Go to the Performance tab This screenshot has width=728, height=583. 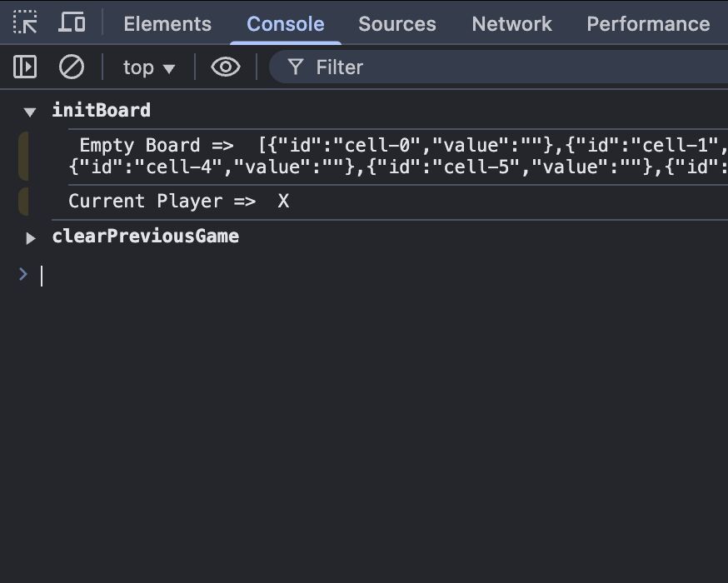click(648, 24)
